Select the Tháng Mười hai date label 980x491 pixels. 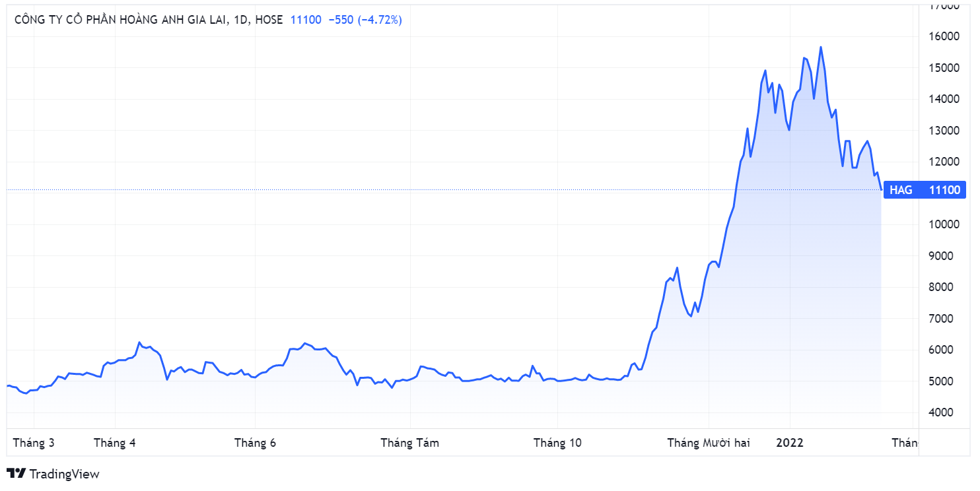pyautogui.click(x=709, y=443)
